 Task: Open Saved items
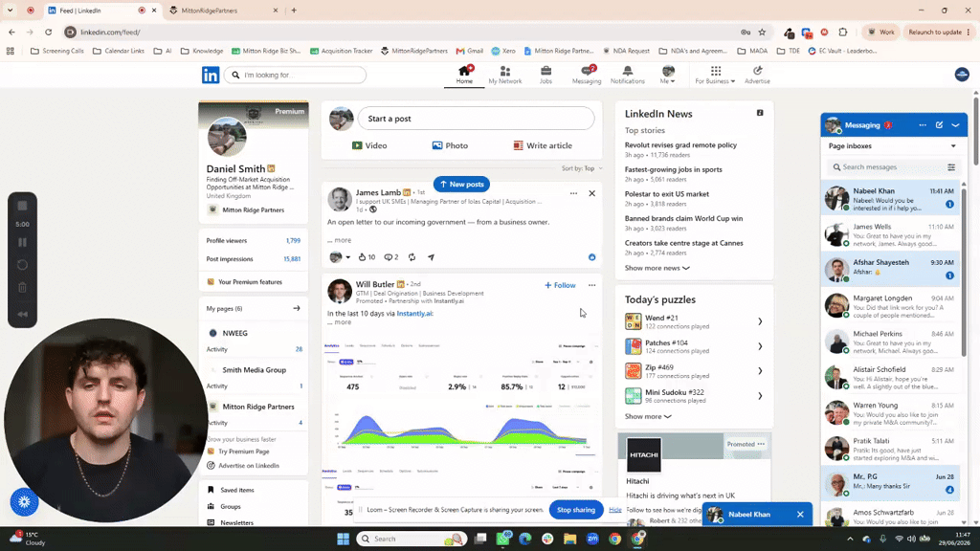[237, 491]
